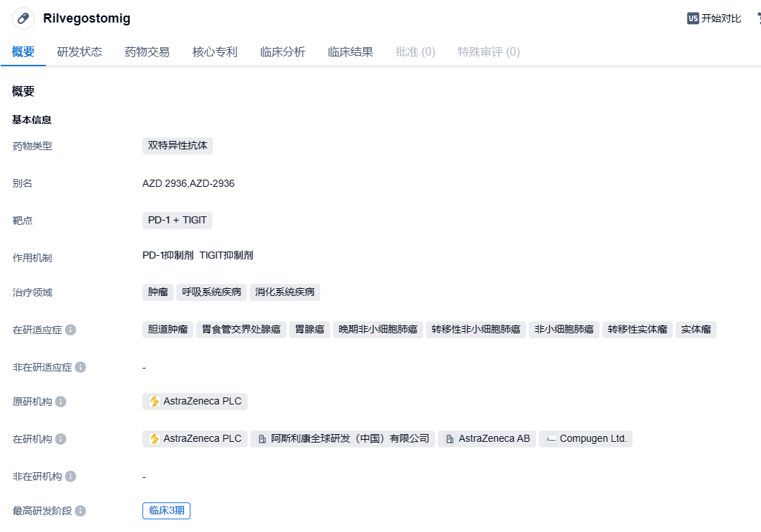Click the info icon beside 非在研机构
761x532 pixels.
point(71,476)
